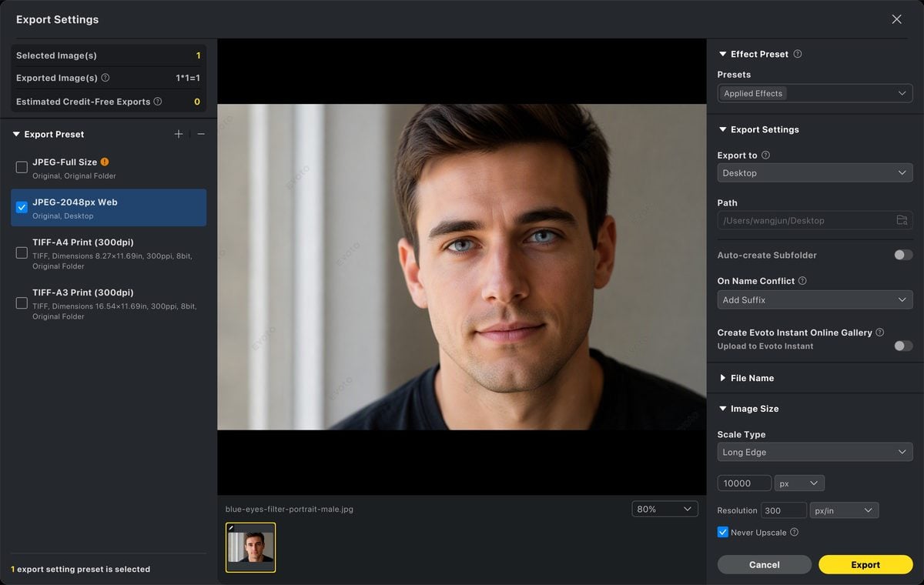
Task: Click the Exported Image(s) value 1*1=1
Action: coord(188,78)
